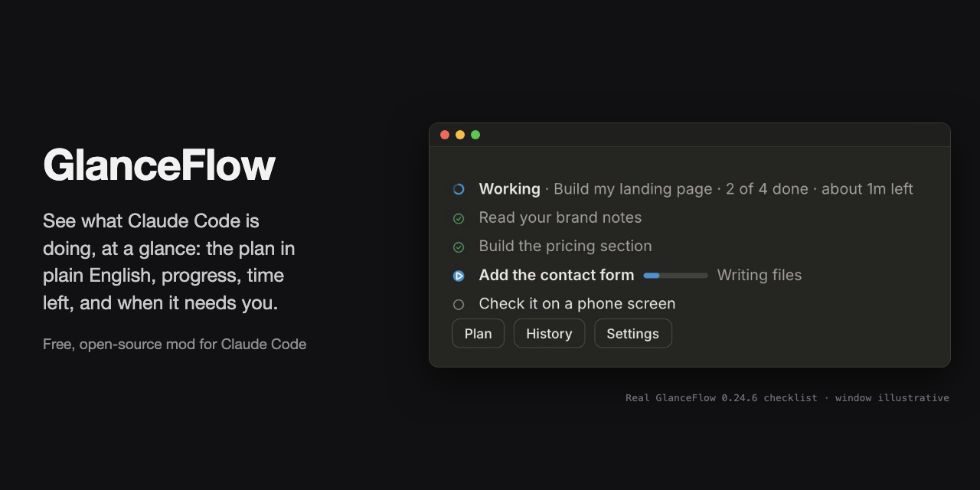Click the green checkmark beside Read your brand notes
This screenshot has width=980, height=490.
click(459, 218)
